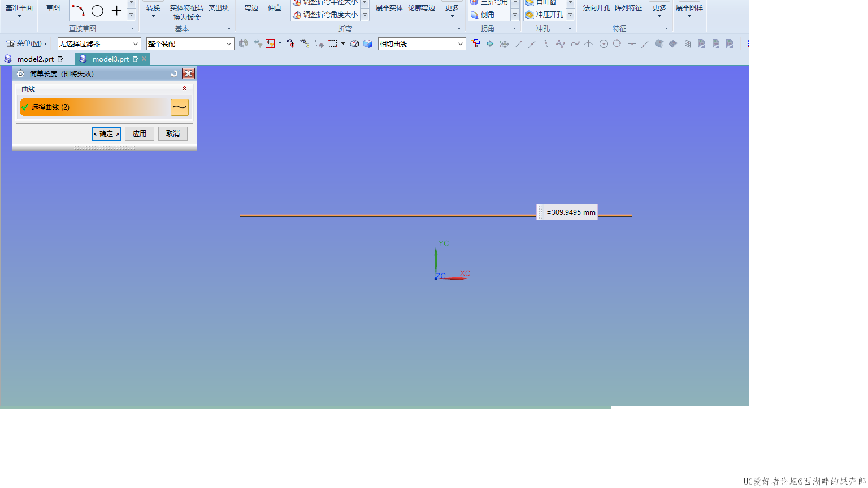868x488 pixels.
Task: Toggle the midpoint snap icon
Action: point(532,43)
